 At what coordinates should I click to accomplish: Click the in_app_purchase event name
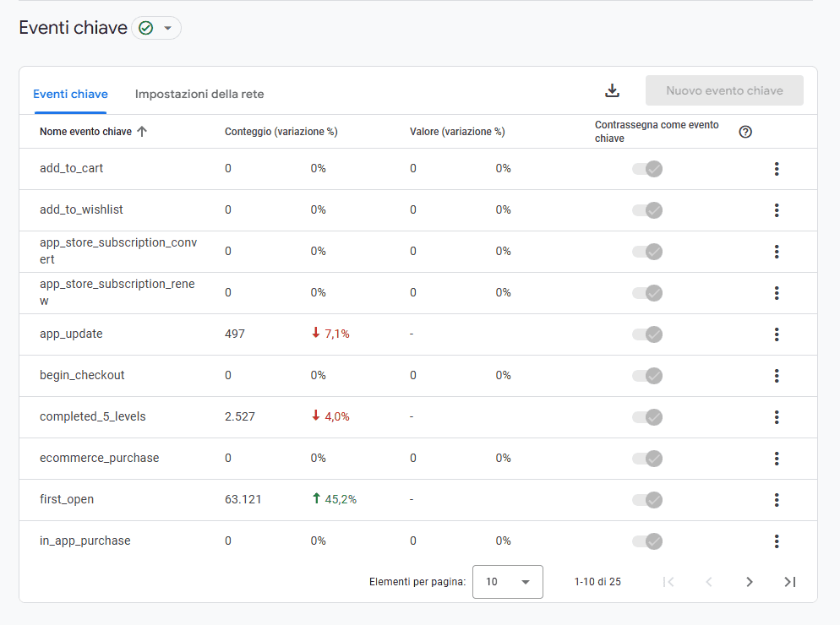click(85, 541)
